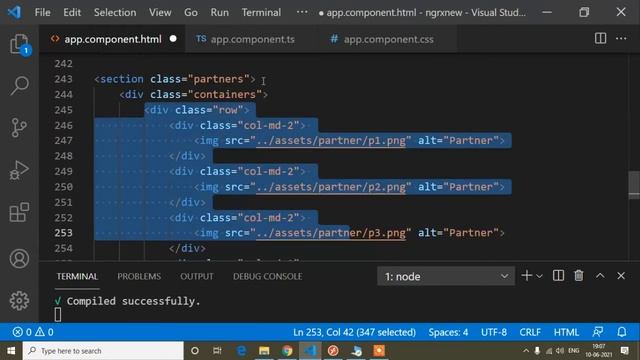
Task: Open the notifications bell in status bar
Action: coord(622,332)
